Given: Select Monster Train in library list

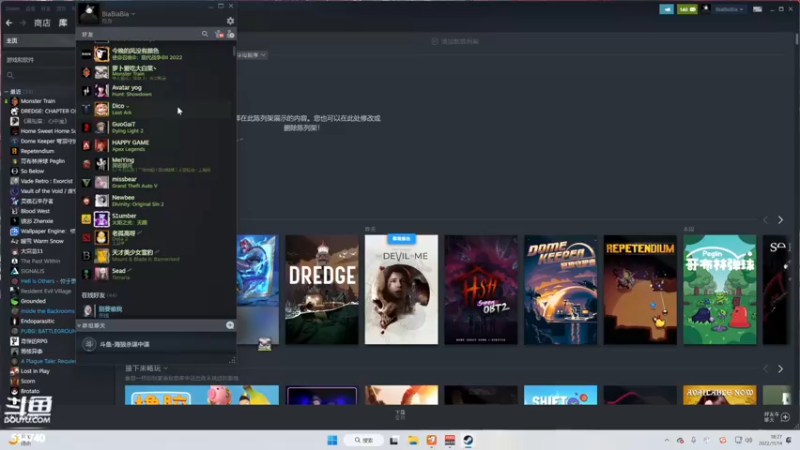Looking at the screenshot, I should (x=38, y=101).
